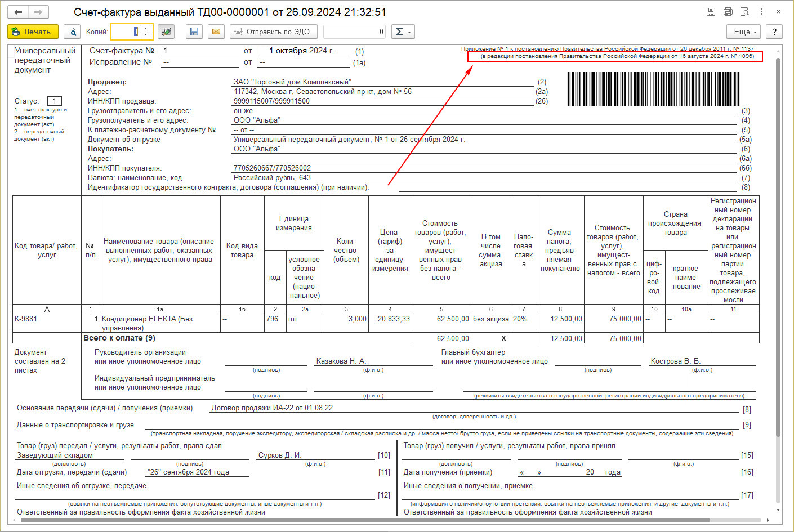Click buyer ИНН/КПП 7705260667/770526002
This screenshot has width=794, height=532.
[272, 168]
